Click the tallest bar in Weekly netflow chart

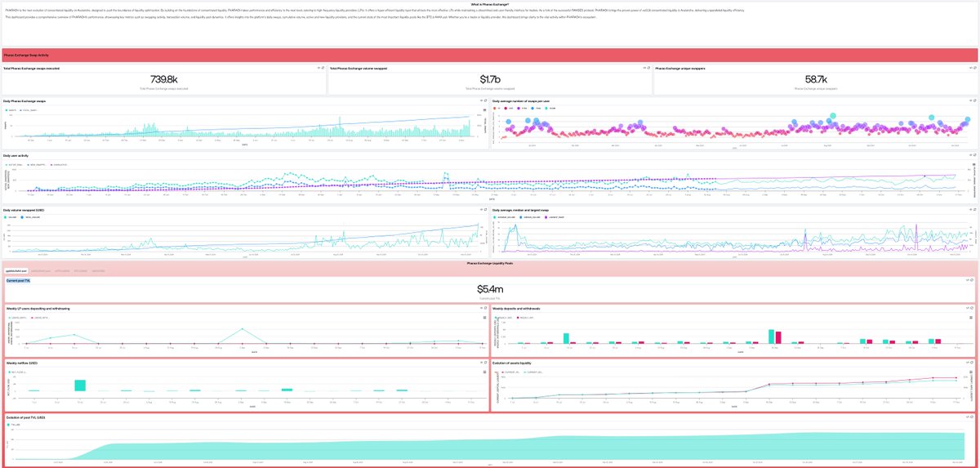coord(80,385)
